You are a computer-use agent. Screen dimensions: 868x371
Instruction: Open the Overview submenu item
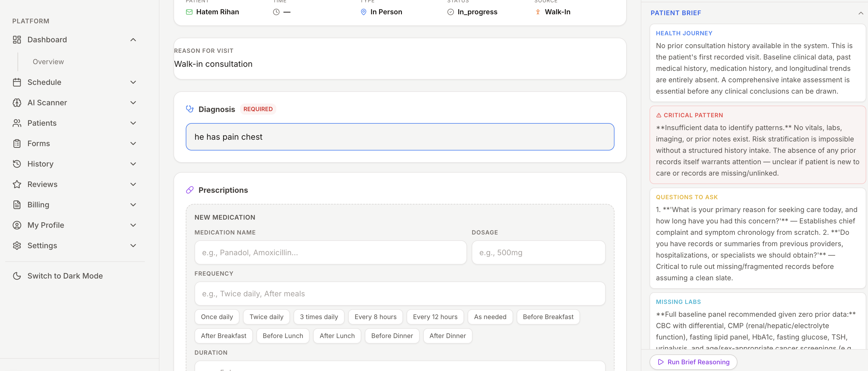[x=48, y=62]
